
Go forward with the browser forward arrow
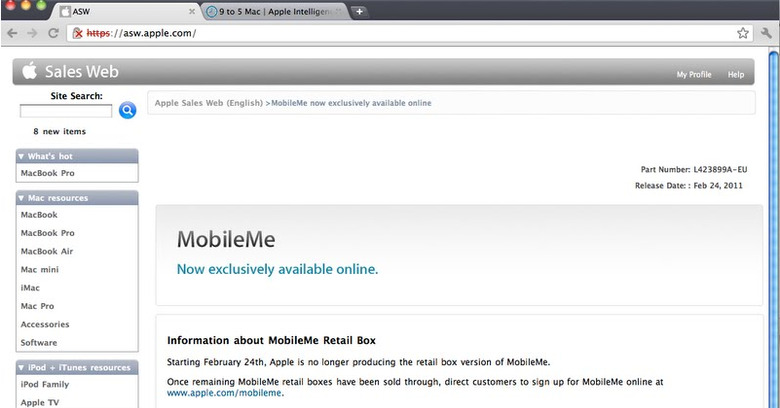tap(32, 33)
